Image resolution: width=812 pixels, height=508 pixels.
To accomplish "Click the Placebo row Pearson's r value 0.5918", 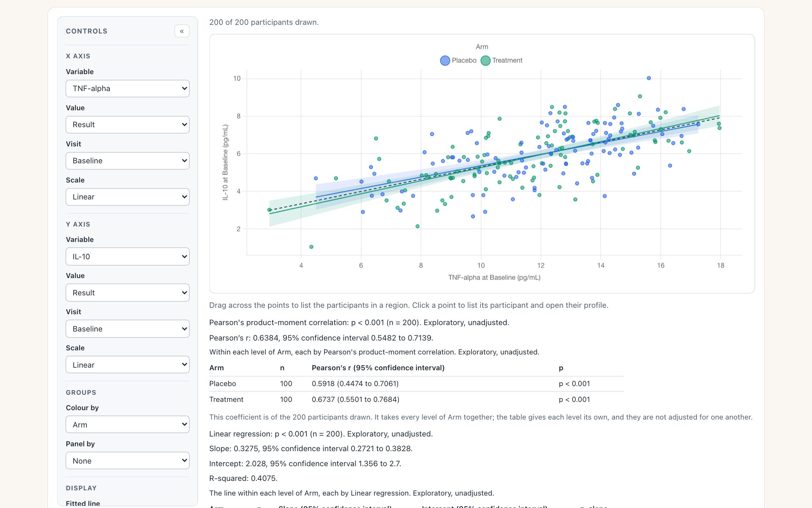I will click(x=355, y=383).
